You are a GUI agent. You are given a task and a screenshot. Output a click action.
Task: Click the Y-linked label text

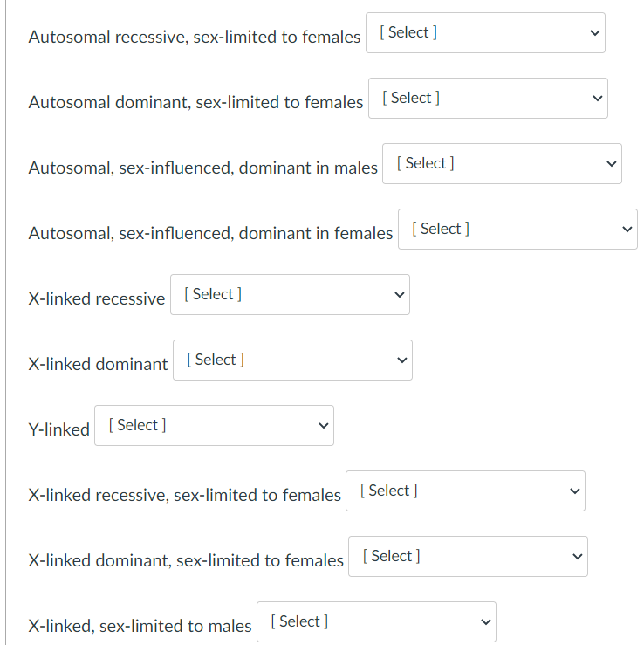(58, 429)
